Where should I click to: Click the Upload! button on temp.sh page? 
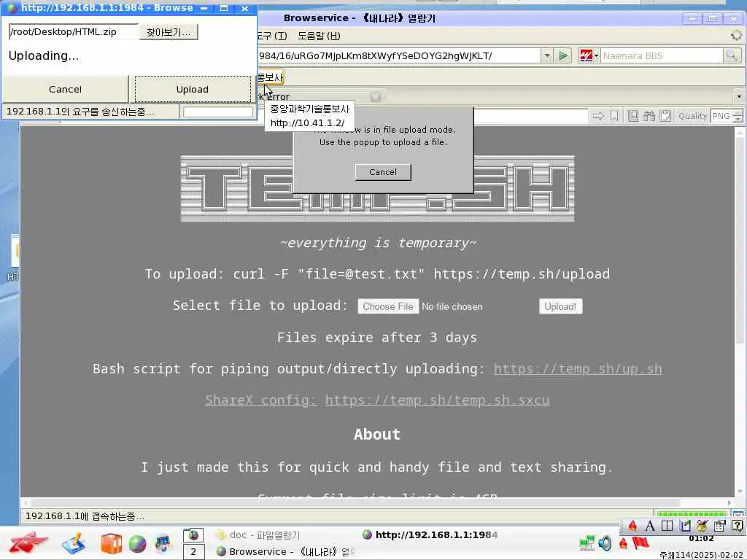(x=560, y=307)
